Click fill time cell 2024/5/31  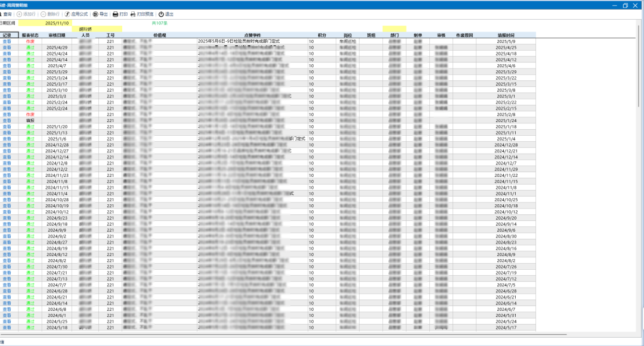[506, 315]
